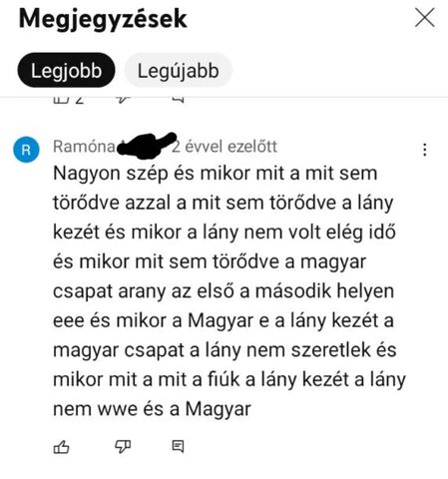Image resolution: width=448 pixels, height=479 pixels.
Task: Select the Legjobb sorting tab
Action: 66,70
